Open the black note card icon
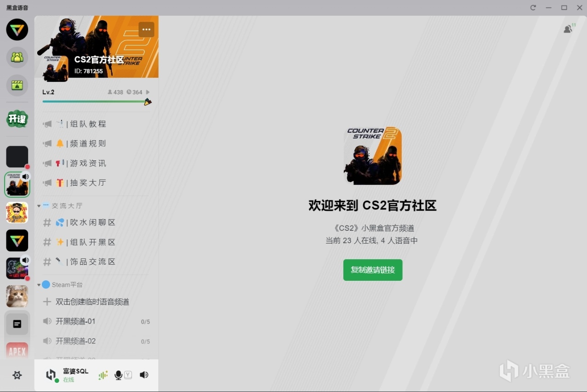Viewport: 587px width, 392px height. (17, 324)
